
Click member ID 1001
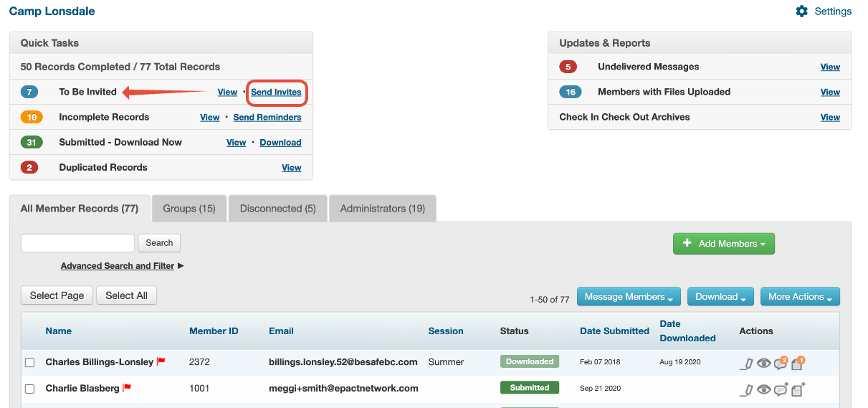[x=200, y=388]
